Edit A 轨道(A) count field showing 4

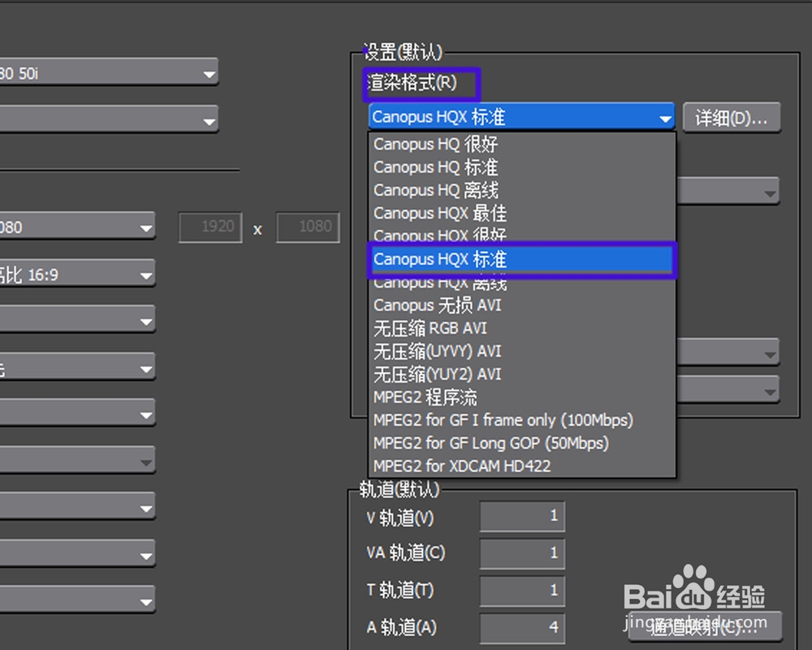click(x=522, y=628)
